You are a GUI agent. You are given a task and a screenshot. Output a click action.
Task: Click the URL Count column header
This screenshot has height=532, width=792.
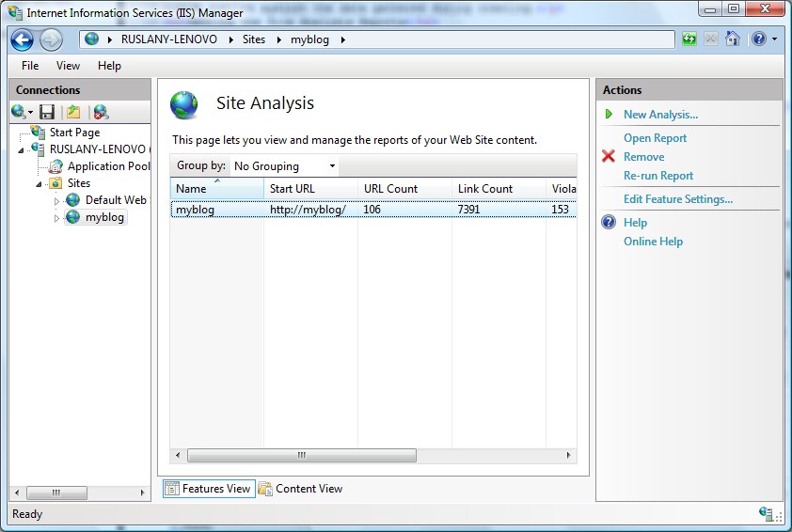405,189
